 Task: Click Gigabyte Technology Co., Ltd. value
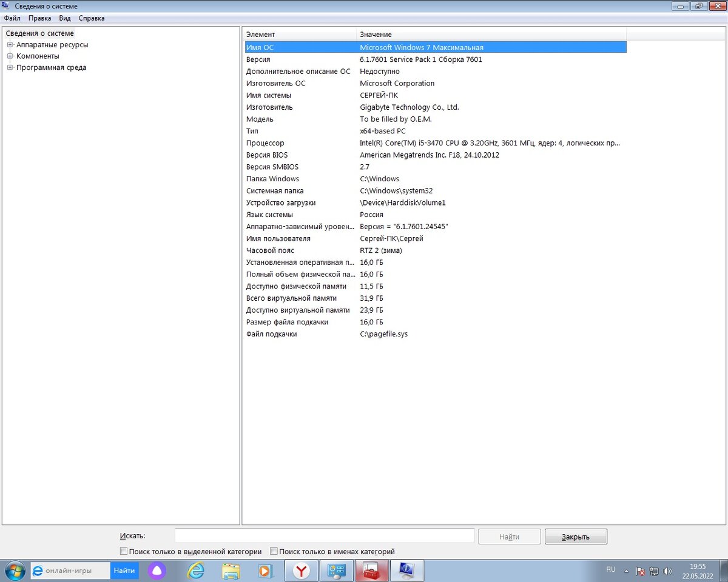pyautogui.click(x=409, y=107)
